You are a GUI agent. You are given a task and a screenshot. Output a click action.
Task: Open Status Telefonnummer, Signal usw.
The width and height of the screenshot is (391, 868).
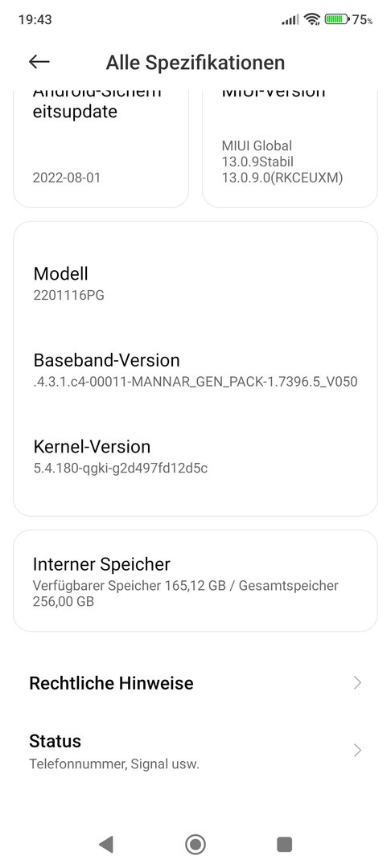[x=195, y=751]
